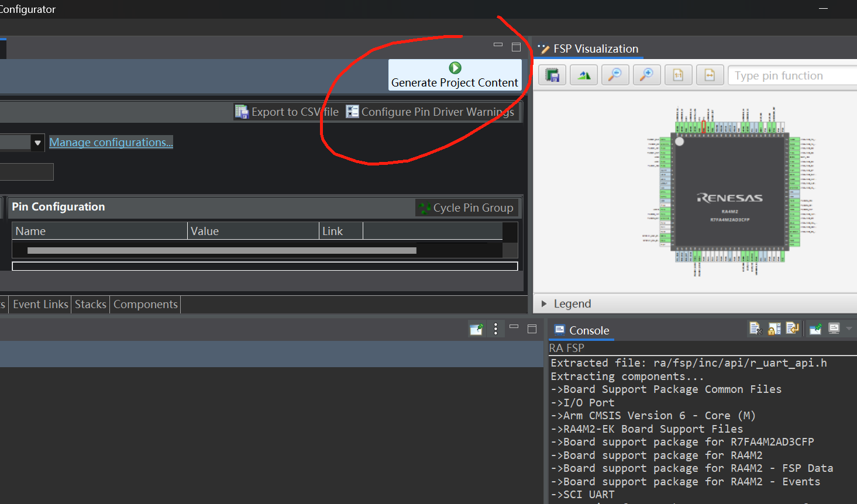
Task: Display selected console icon
Action: (x=834, y=329)
